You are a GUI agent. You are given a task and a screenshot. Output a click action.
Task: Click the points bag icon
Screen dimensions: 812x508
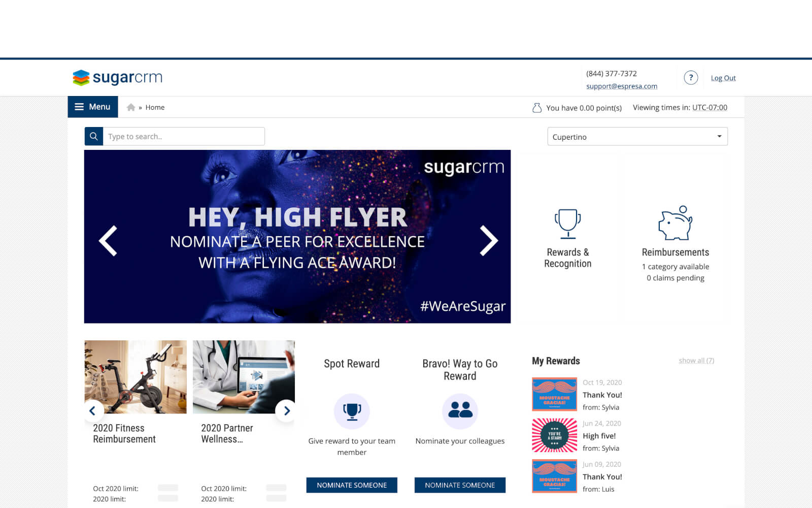coord(536,108)
